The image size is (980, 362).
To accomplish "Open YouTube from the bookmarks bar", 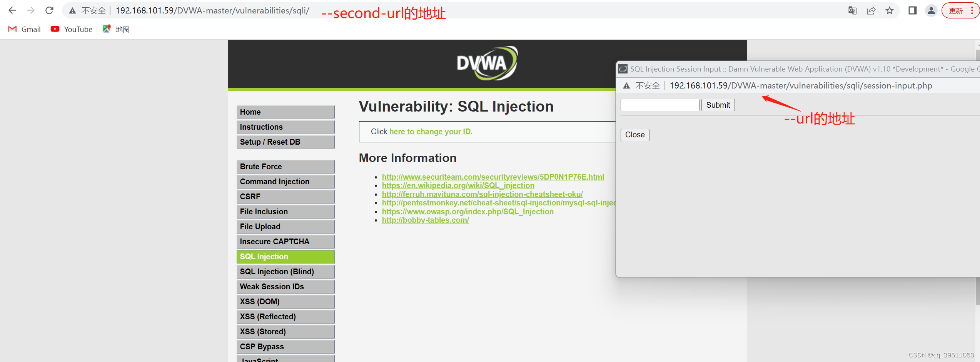I will (x=71, y=29).
